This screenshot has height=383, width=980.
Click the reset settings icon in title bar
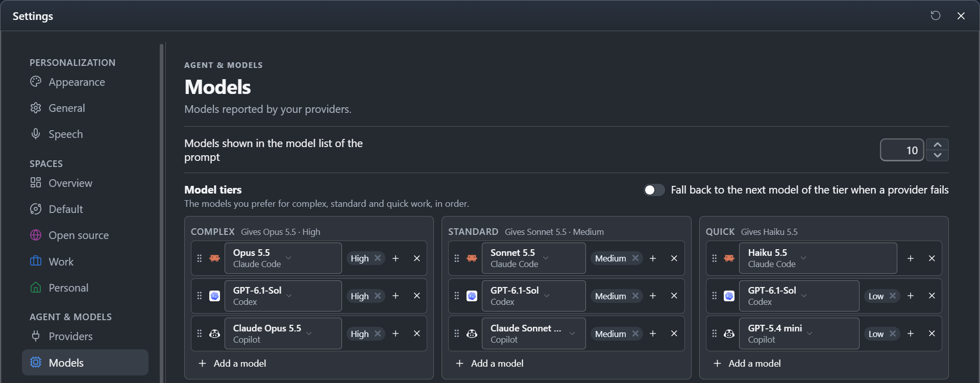point(936,15)
